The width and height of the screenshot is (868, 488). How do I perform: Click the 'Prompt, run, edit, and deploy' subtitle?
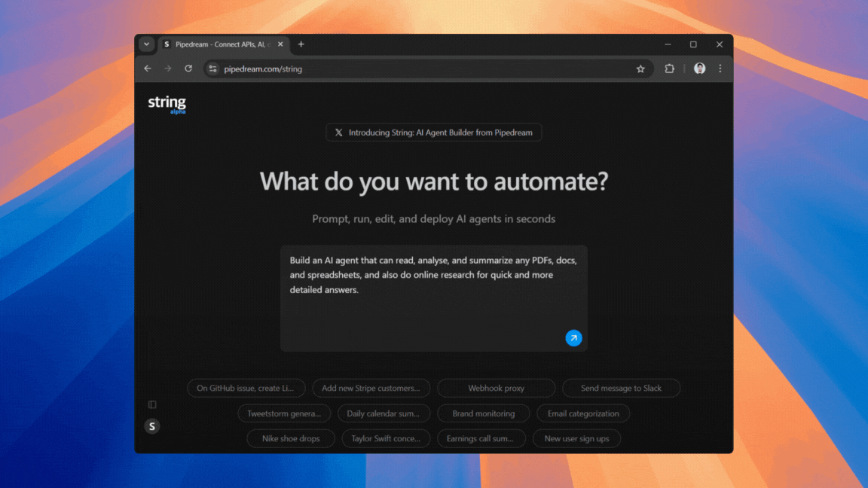coord(433,218)
